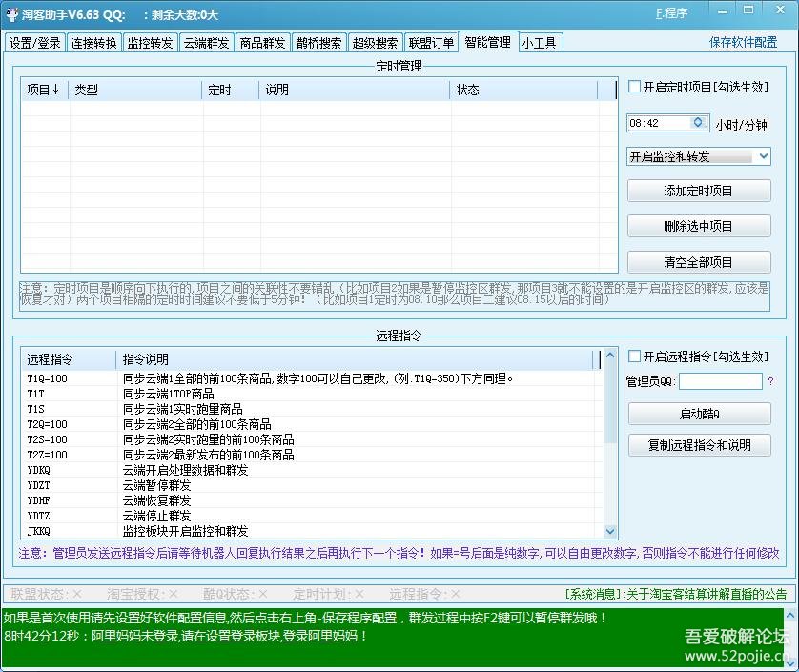799x672 pixels.
Task: Click the app logo icon in title bar
Action: click(x=11, y=13)
